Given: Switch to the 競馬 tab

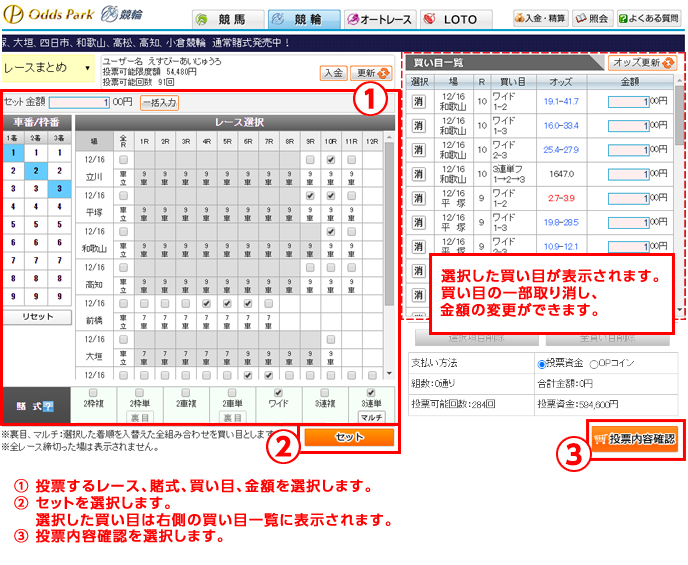Looking at the screenshot, I should point(230,19).
